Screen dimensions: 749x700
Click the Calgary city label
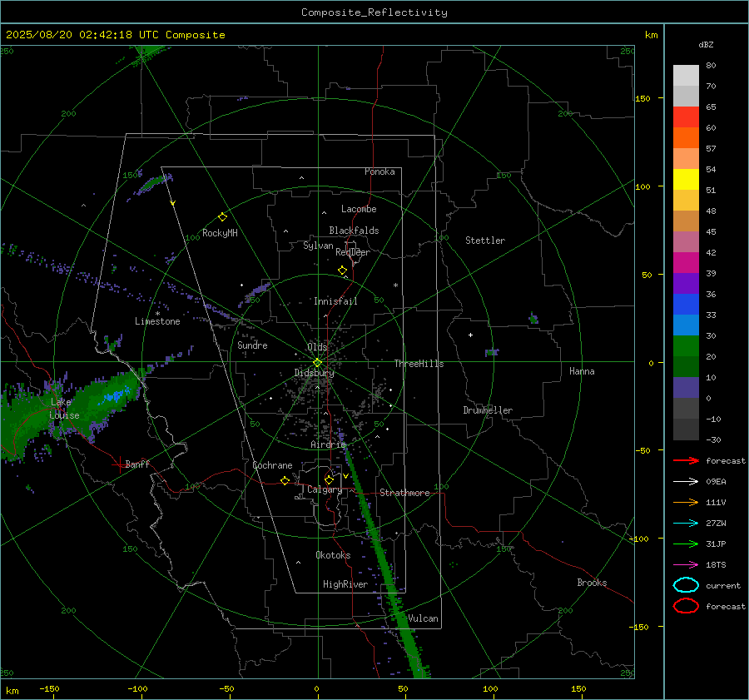(325, 489)
